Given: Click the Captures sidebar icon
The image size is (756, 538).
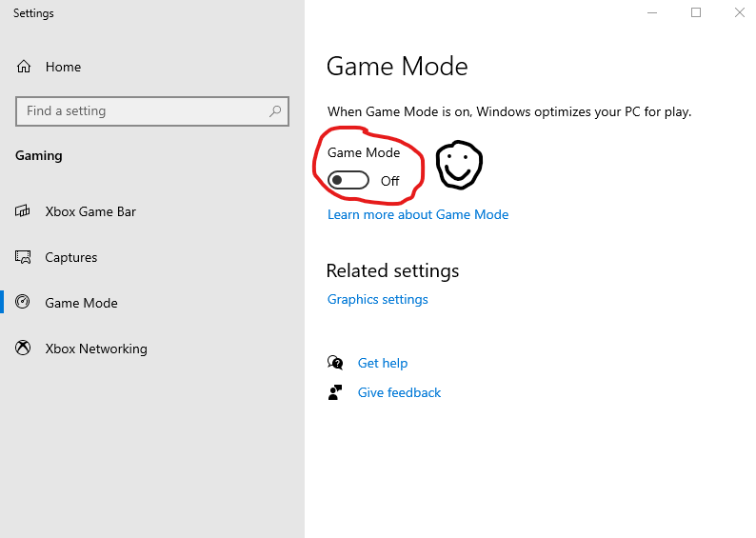Looking at the screenshot, I should pyautogui.click(x=24, y=257).
